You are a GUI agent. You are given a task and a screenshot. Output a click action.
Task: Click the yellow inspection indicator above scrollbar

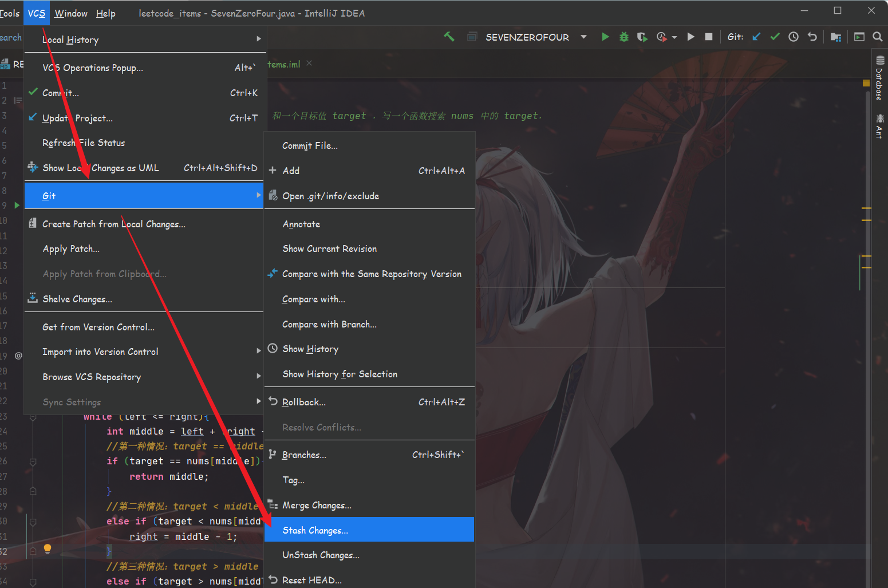(866, 83)
